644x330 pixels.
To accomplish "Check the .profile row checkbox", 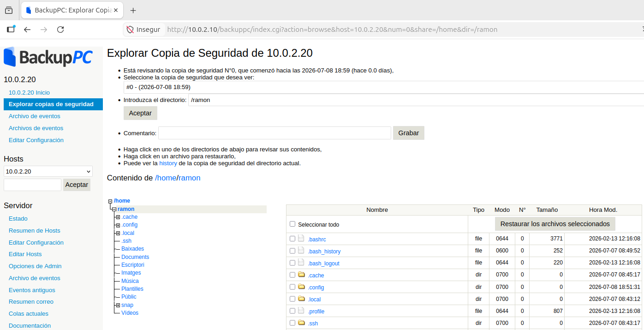I will pyautogui.click(x=292, y=311).
